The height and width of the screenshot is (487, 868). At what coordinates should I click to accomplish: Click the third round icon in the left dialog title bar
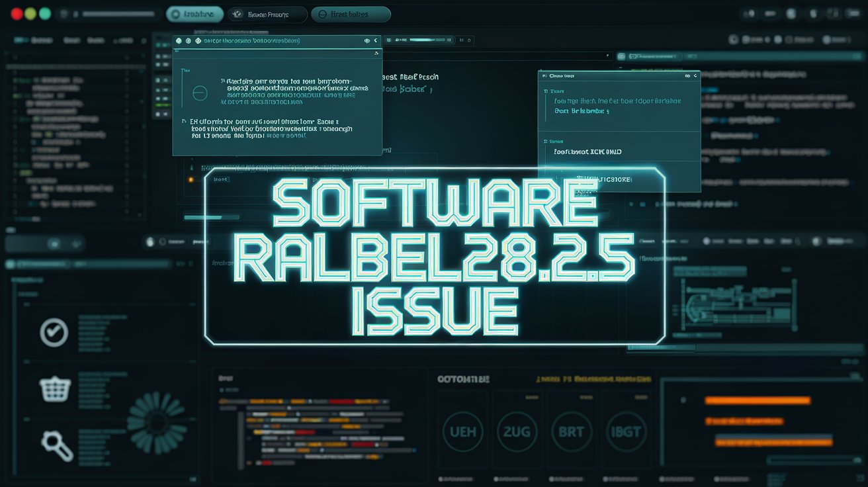pyautogui.click(x=198, y=41)
